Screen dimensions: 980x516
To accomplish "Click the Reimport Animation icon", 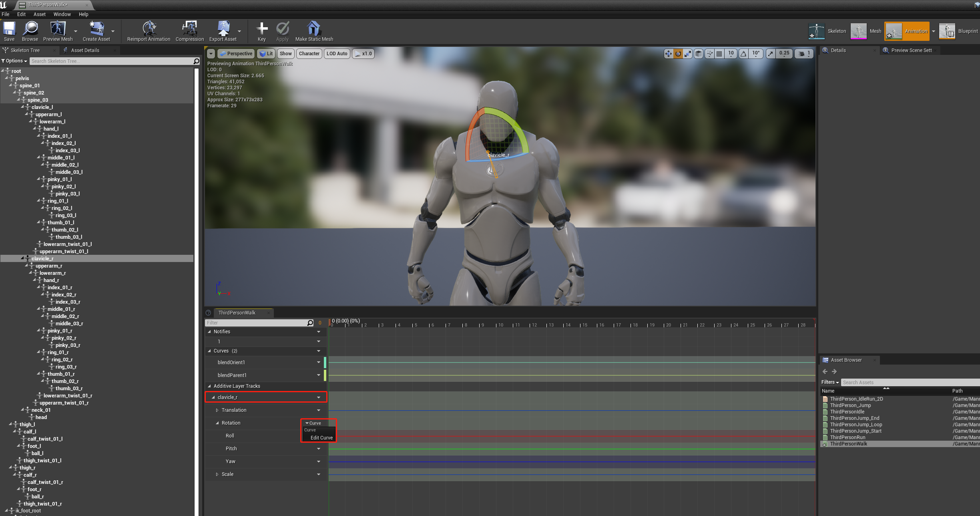I will (x=149, y=29).
